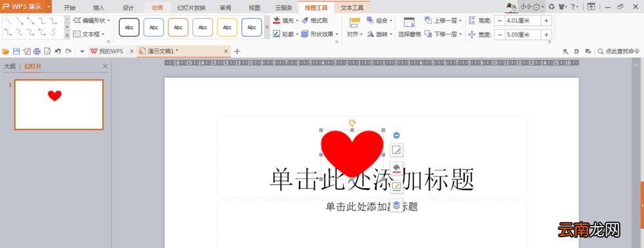
Task: Increase height with plus button
Action: pyautogui.click(x=546, y=21)
